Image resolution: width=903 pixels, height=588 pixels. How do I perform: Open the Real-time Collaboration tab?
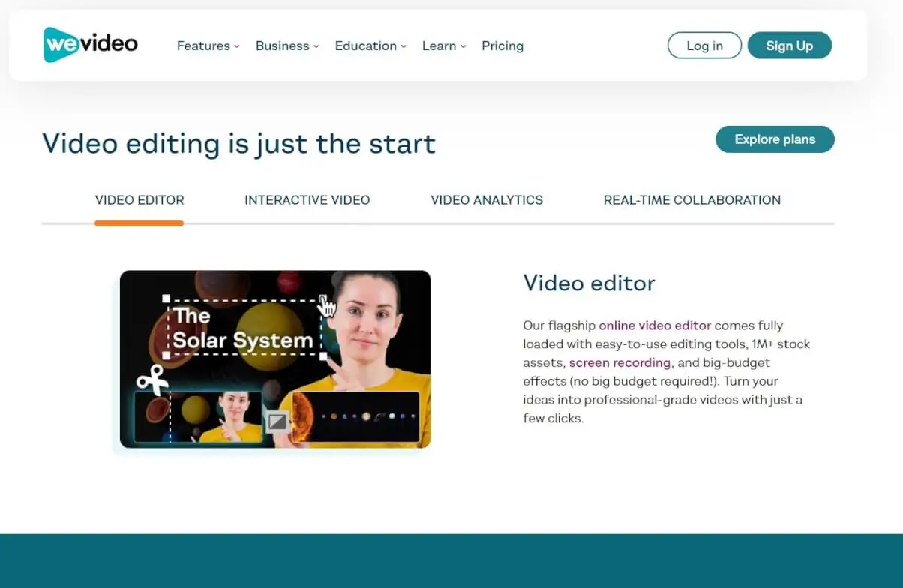click(x=691, y=199)
